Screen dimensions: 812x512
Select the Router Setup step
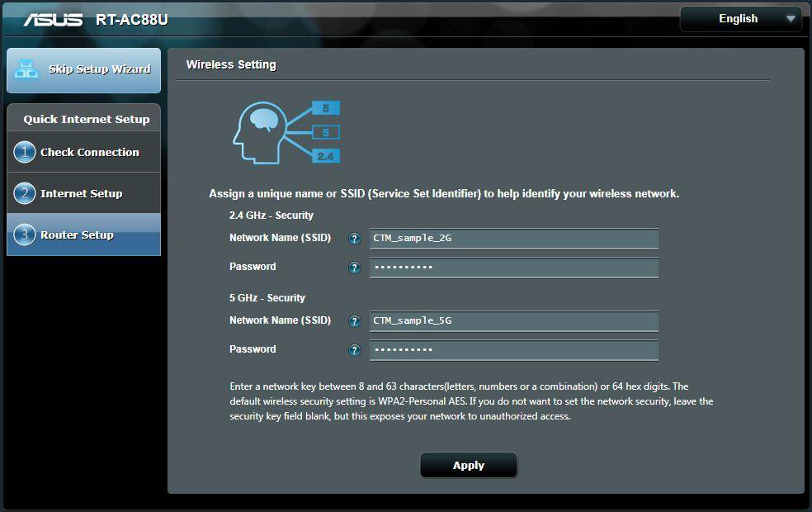tap(84, 235)
